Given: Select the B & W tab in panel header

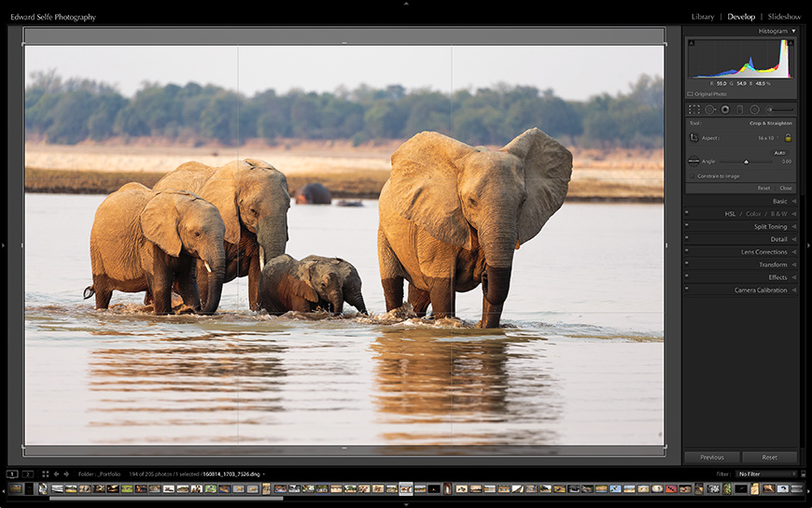Looking at the screenshot, I should point(778,214).
